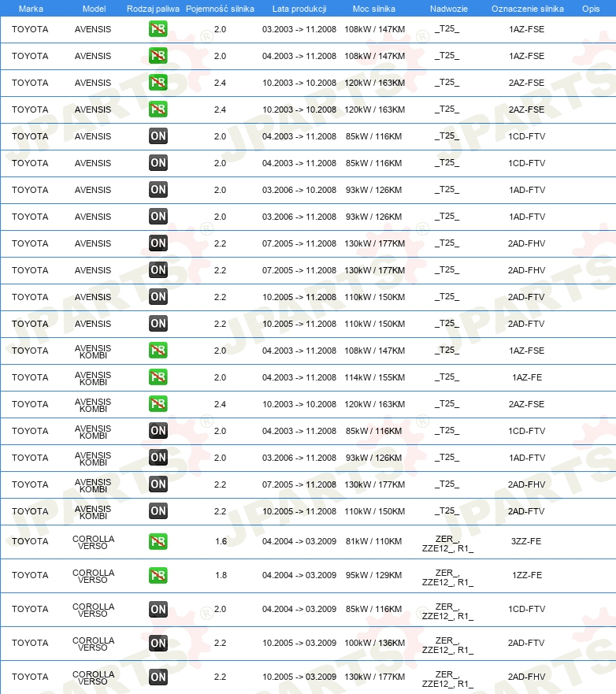Select Avensis Kombi model cell in 2AZ-FSE row

(93, 405)
